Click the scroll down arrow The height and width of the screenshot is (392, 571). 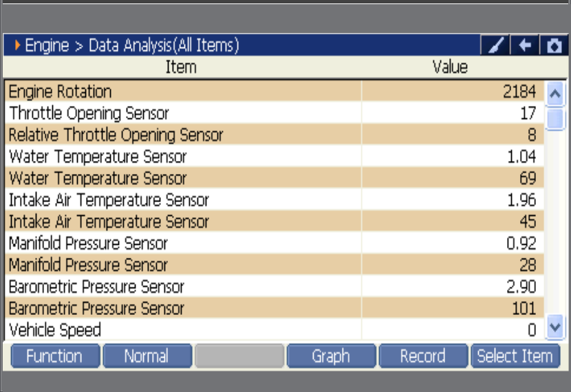coord(555,327)
